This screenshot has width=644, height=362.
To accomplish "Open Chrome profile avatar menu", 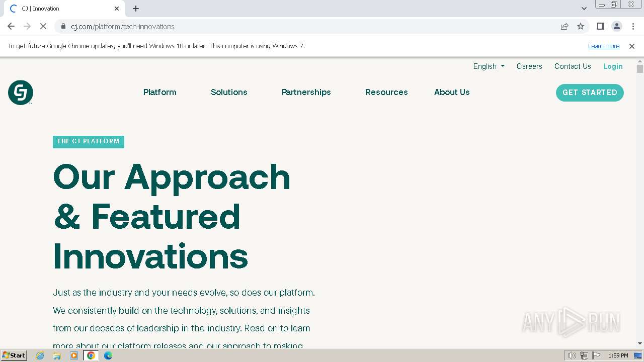I will [x=617, y=27].
